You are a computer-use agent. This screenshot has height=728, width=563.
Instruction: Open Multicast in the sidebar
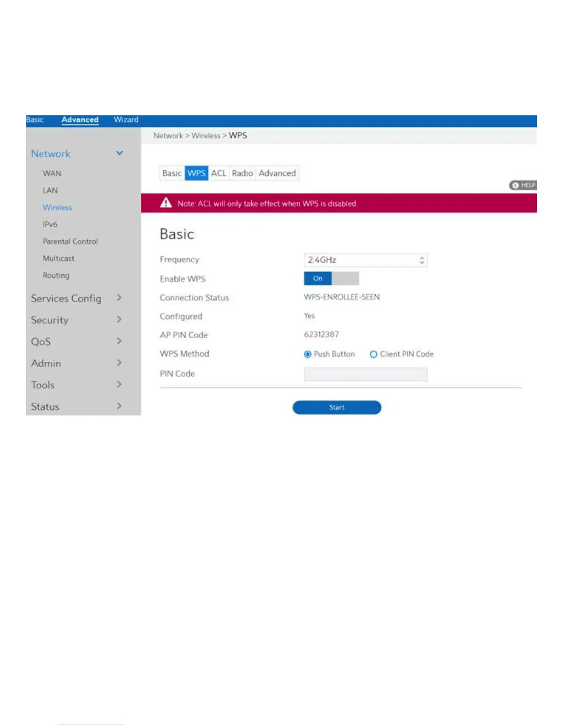click(58, 259)
